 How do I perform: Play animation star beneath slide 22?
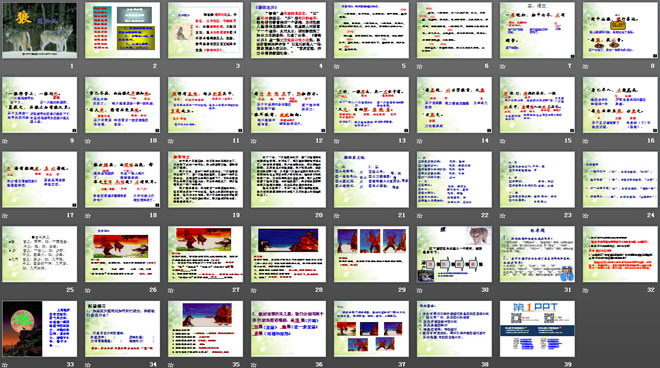coord(420,216)
